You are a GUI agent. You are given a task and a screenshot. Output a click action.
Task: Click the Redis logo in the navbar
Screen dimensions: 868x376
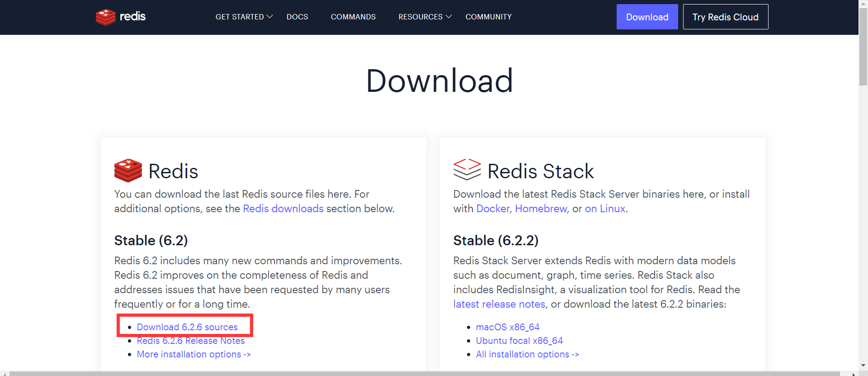click(121, 17)
